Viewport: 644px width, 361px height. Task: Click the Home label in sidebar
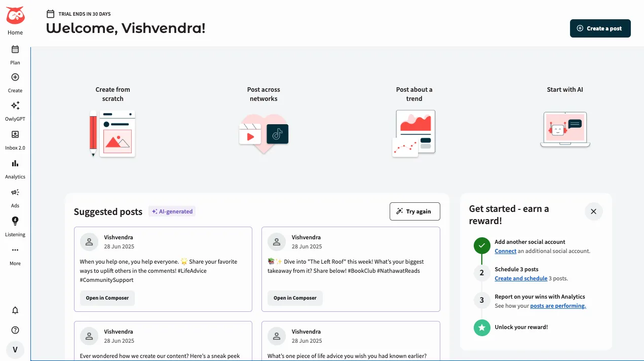(15, 32)
